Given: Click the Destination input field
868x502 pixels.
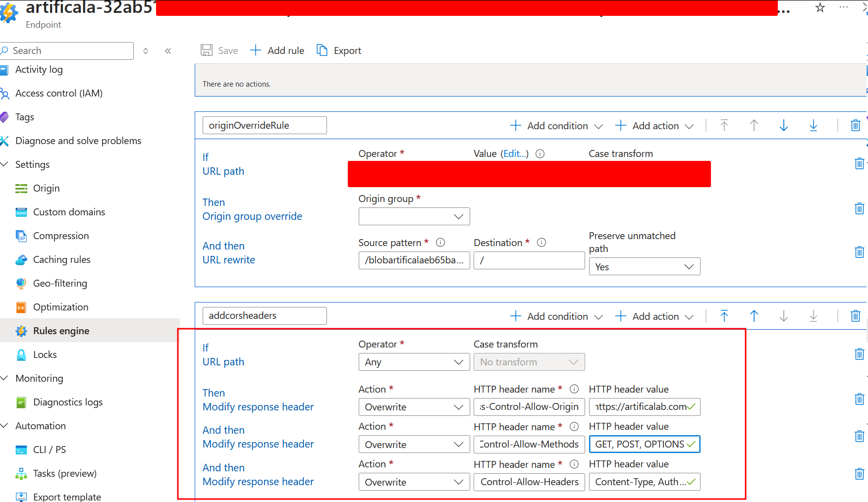Looking at the screenshot, I should point(529,260).
